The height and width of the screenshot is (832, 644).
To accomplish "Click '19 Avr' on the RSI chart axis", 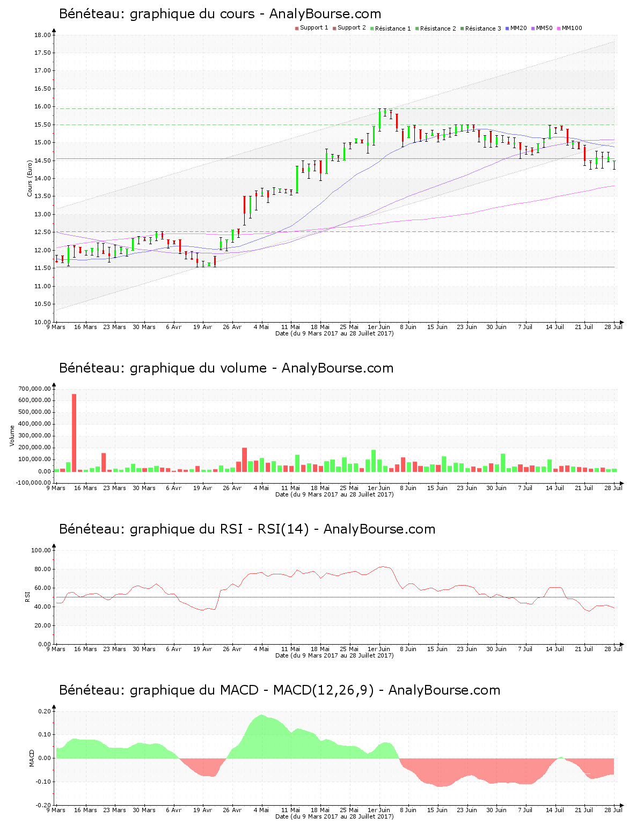I will click(x=202, y=649).
